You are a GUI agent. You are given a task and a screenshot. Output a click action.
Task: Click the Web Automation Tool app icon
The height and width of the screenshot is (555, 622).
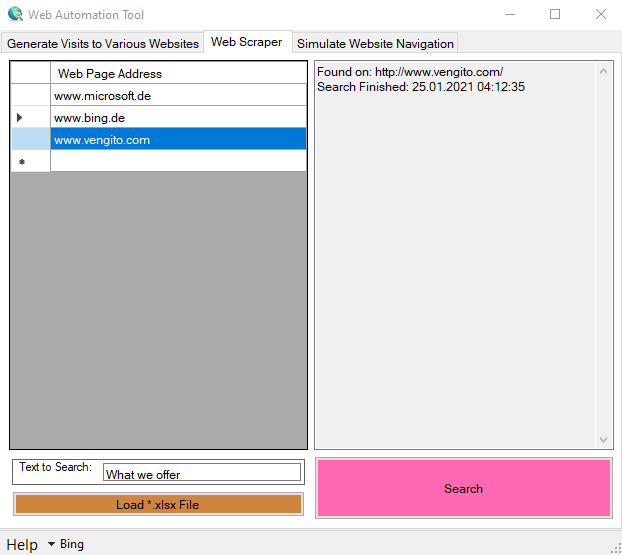(15, 14)
